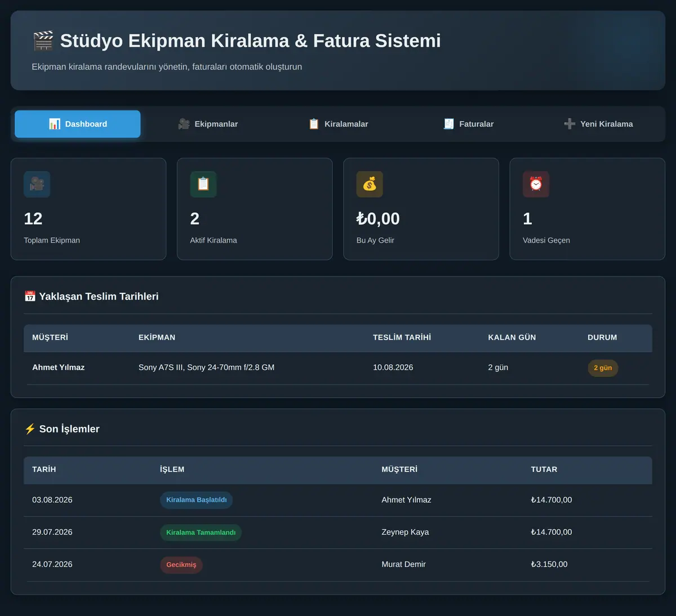Viewport: 676px width, 616px height.
Task: Click the Aktif Kiralama label
Action: pyautogui.click(x=214, y=240)
